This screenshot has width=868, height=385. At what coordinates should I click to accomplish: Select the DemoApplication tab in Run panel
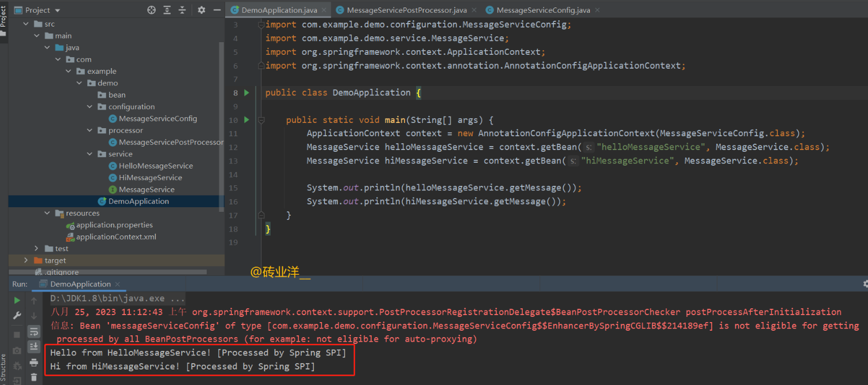pyautogui.click(x=80, y=284)
